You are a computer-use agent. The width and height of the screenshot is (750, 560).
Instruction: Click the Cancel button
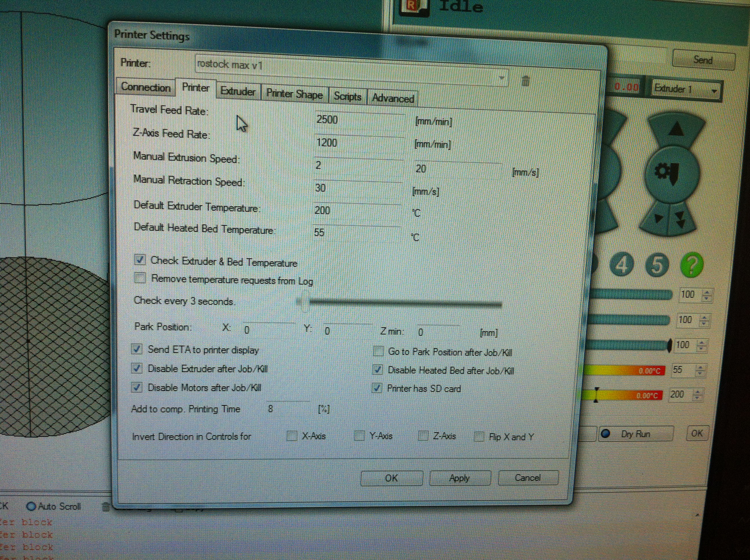527,478
